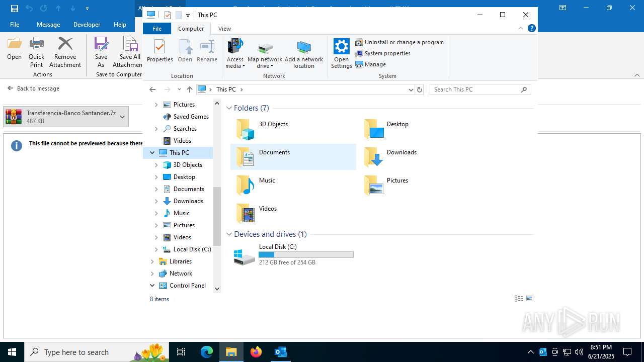Open Customize Quick Access Toolbar dropdown
The width and height of the screenshot is (644, 362).
[188, 15]
